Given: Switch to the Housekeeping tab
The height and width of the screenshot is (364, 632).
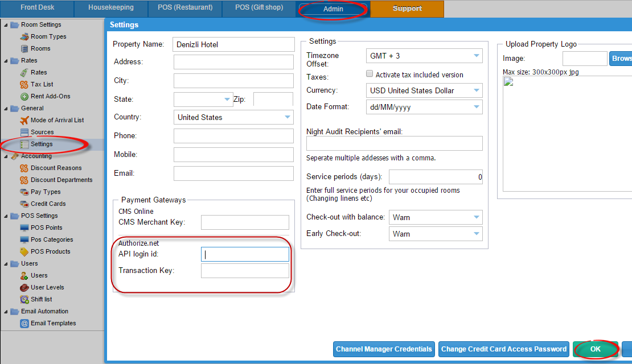Looking at the screenshot, I should click(111, 8).
